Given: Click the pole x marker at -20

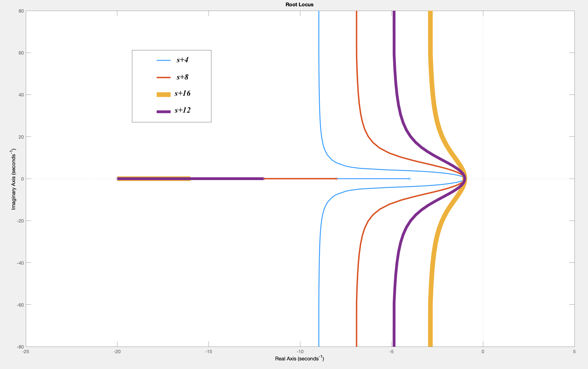Looking at the screenshot, I should click(117, 179).
